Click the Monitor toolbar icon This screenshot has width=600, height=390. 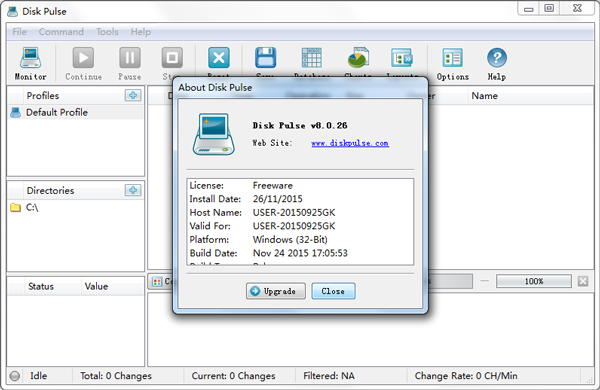pos(30,58)
